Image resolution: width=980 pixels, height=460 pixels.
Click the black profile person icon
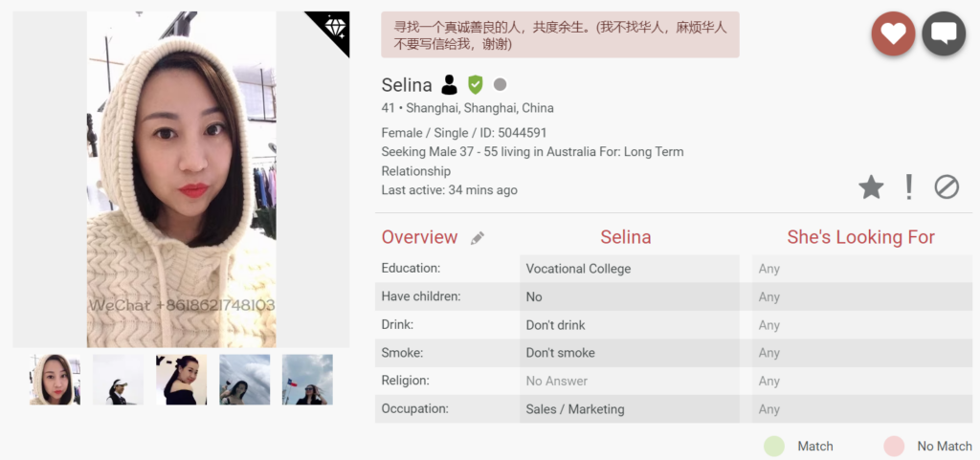pos(450,85)
